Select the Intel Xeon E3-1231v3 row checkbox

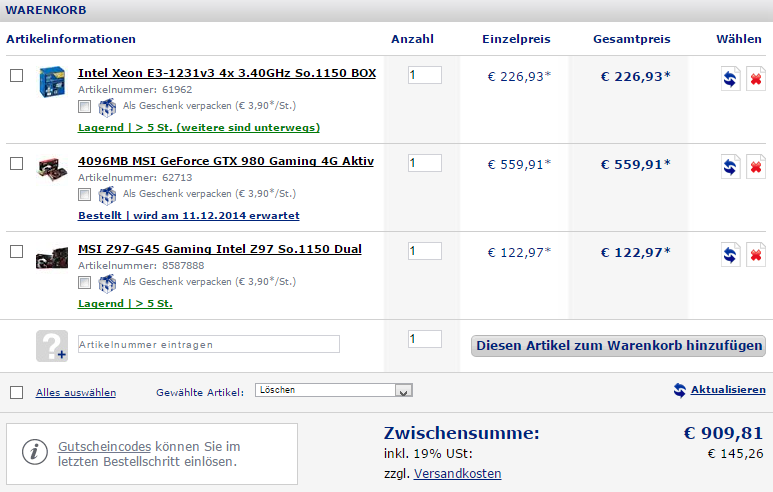[x=17, y=75]
